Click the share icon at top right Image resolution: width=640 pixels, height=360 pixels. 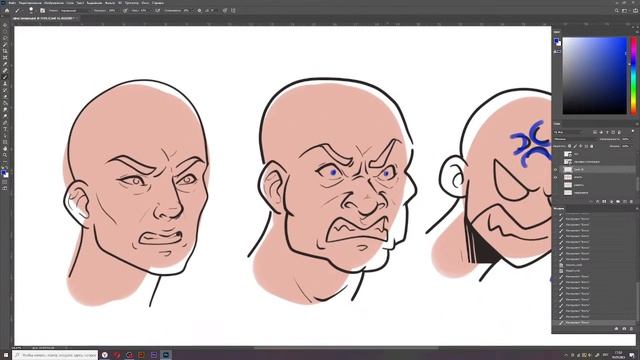(635, 11)
